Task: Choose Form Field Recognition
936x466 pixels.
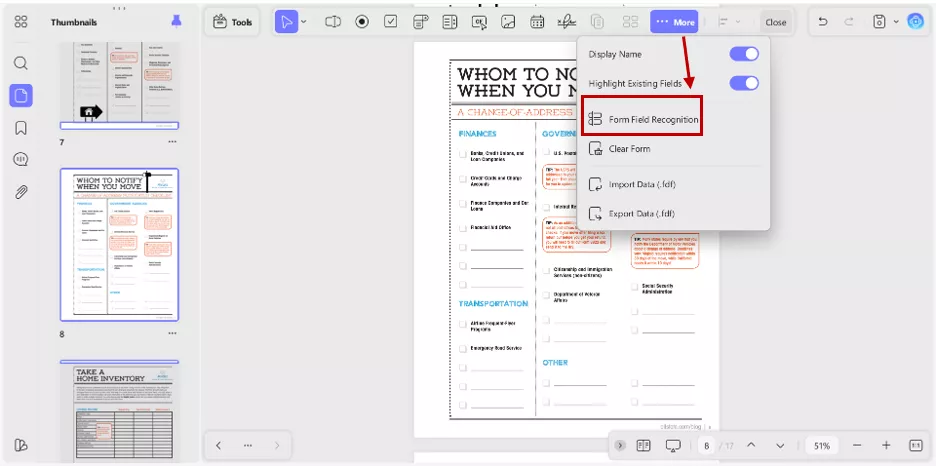Action: pyautogui.click(x=642, y=119)
